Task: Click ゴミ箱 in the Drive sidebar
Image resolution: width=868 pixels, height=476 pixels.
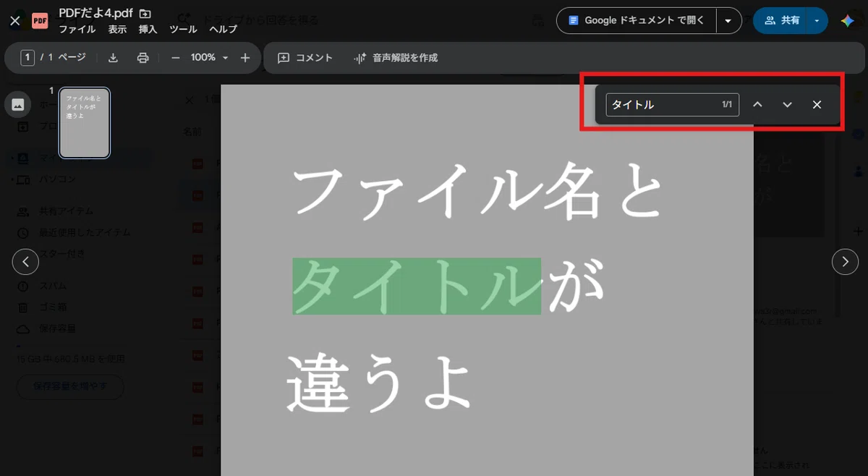Action: 53,307
